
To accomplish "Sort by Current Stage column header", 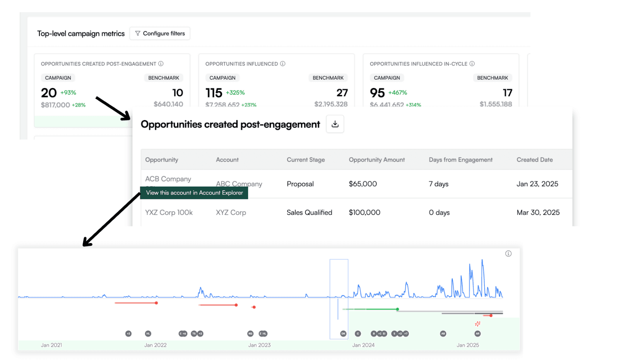I will 306,160.
